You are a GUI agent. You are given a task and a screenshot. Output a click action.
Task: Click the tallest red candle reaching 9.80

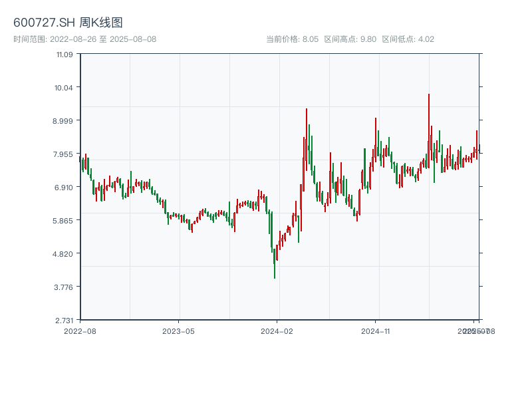click(429, 130)
